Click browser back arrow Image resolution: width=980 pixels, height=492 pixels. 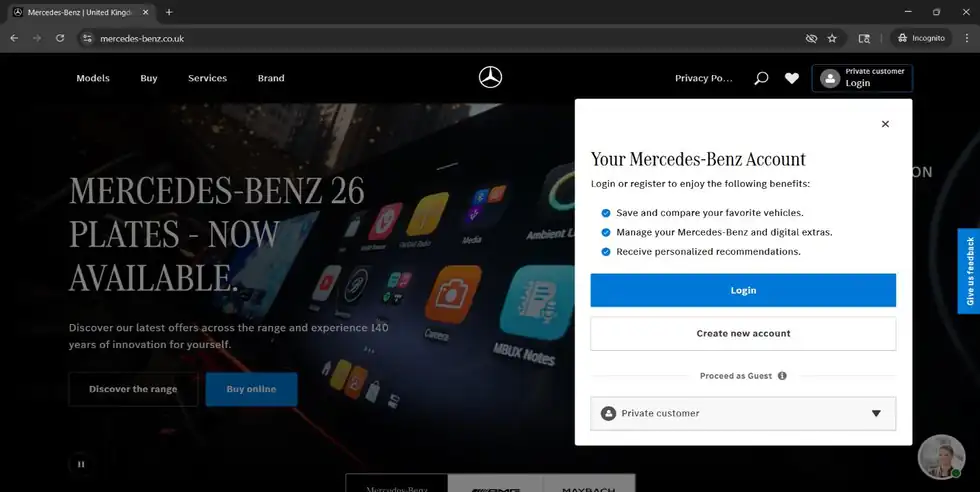click(x=14, y=38)
